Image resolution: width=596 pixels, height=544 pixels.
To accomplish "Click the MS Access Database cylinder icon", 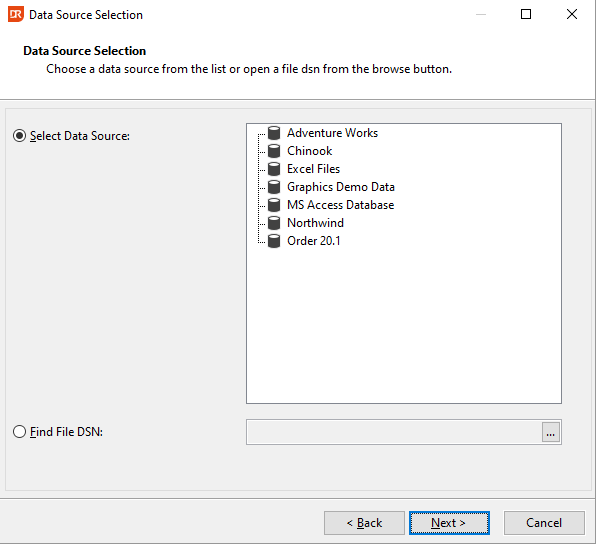I will [x=274, y=205].
